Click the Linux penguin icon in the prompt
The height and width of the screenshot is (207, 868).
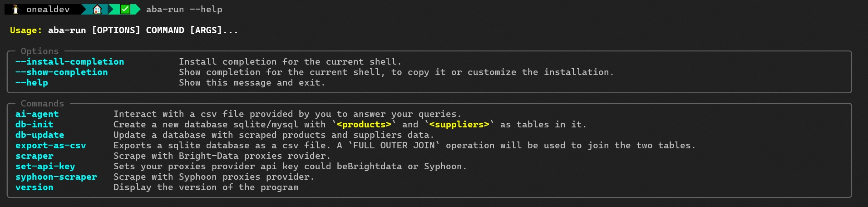[x=15, y=10]
